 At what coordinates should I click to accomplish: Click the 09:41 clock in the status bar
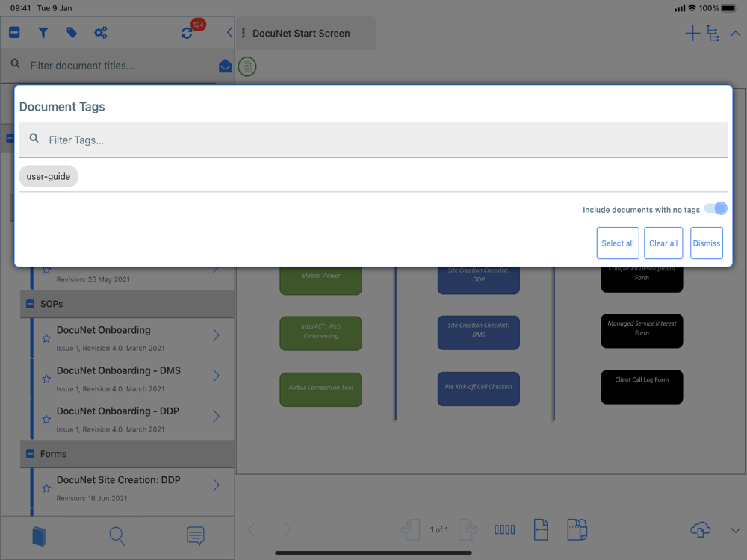20,8
